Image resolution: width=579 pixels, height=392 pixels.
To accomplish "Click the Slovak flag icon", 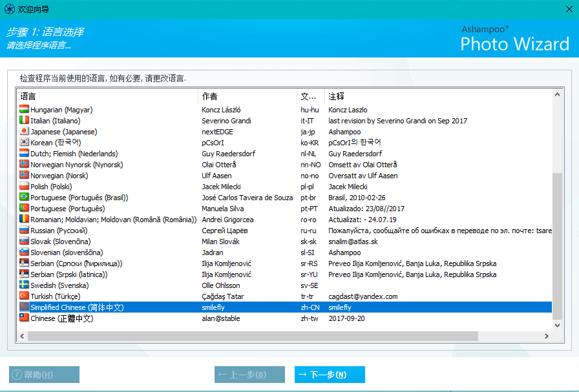I will (24, 242).
